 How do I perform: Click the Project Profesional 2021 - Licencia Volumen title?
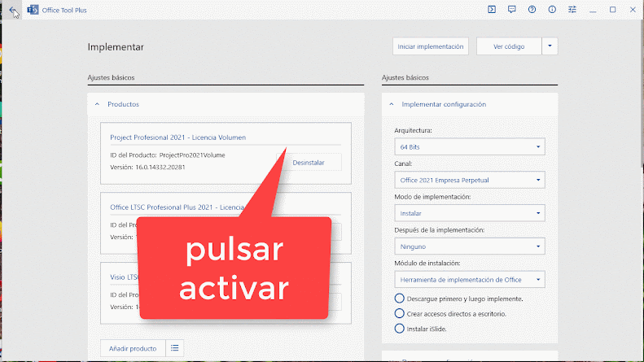(177, 137)
